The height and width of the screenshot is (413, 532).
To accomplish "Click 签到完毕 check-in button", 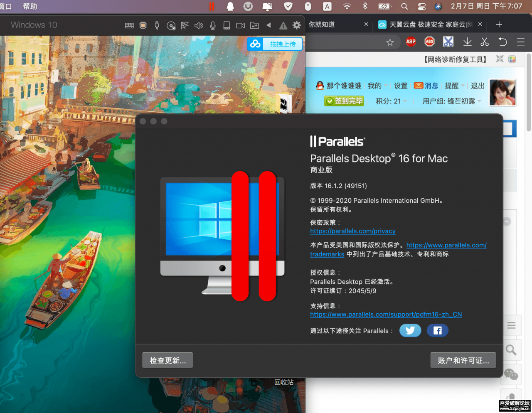I will 344,101.
